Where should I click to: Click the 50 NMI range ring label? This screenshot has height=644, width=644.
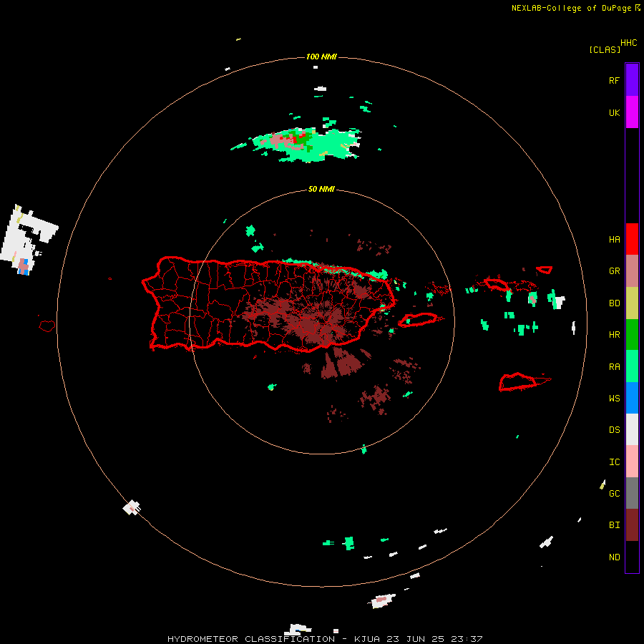coord(321,189)
